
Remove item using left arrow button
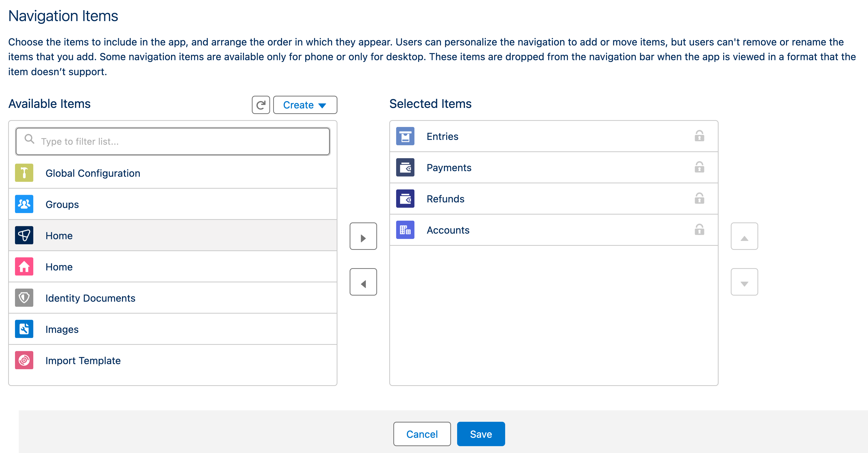click(x=363, y=282)
